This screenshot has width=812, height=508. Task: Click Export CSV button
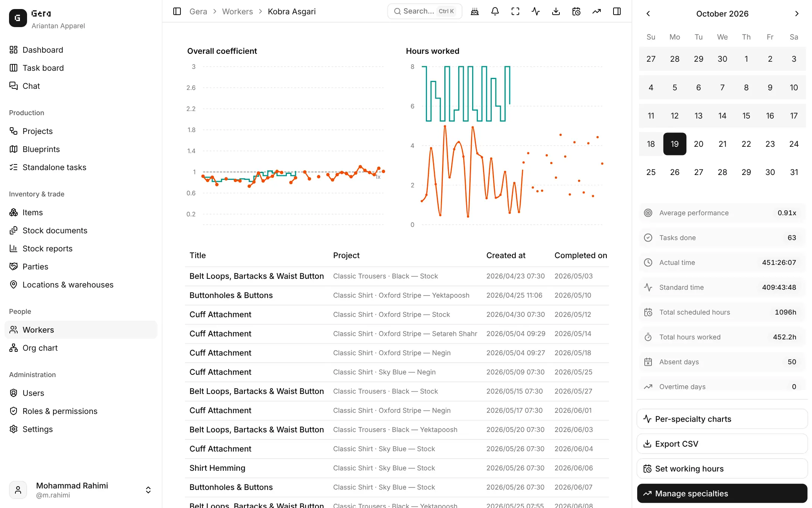coord(722,444)
